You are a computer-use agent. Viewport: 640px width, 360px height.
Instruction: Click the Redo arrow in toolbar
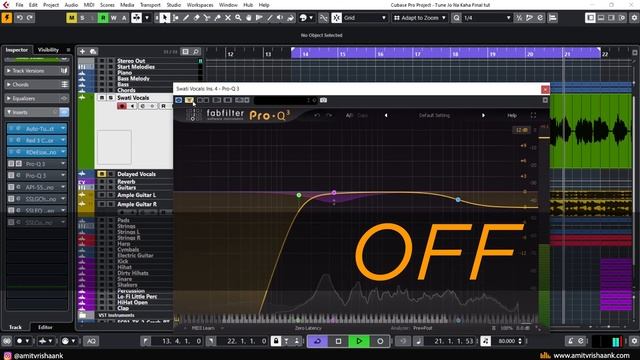29,18
